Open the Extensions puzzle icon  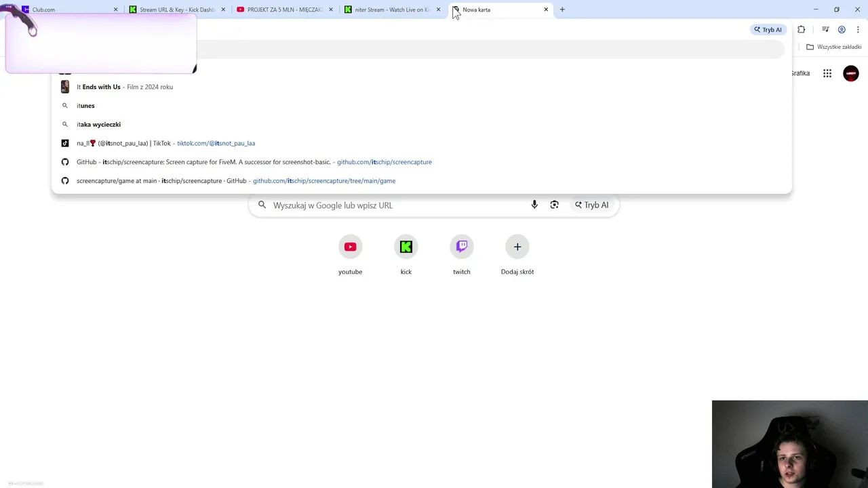point(802,30)
